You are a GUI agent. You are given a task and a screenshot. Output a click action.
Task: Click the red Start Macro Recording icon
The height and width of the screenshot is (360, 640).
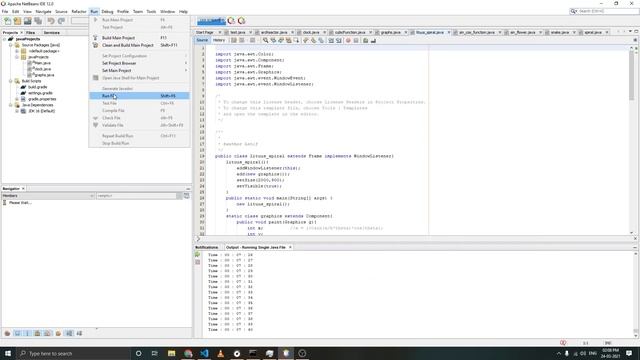click(x=348, y=40)
